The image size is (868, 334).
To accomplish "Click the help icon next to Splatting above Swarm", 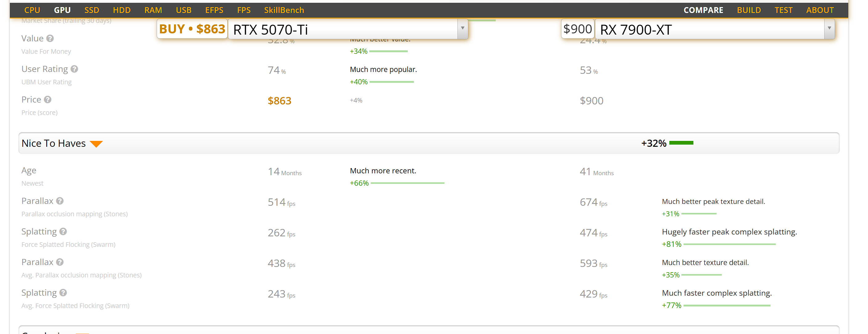I will click(x=63, y=231).
